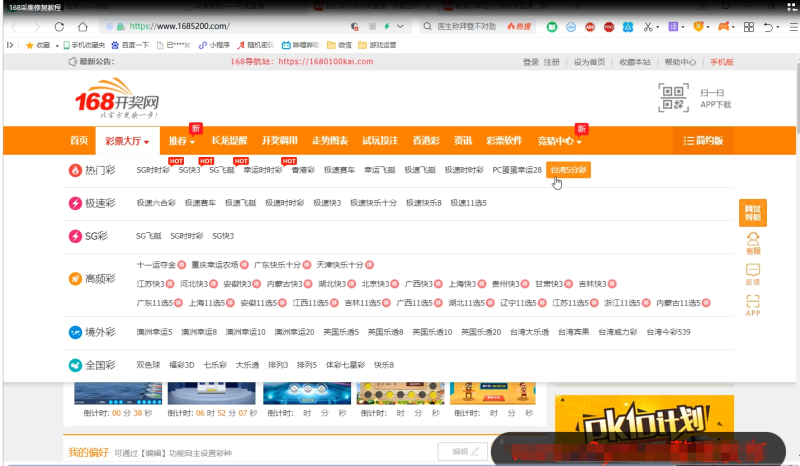
Task: Click the orange 网址导航 sidebar button
Action: point(753,212)
